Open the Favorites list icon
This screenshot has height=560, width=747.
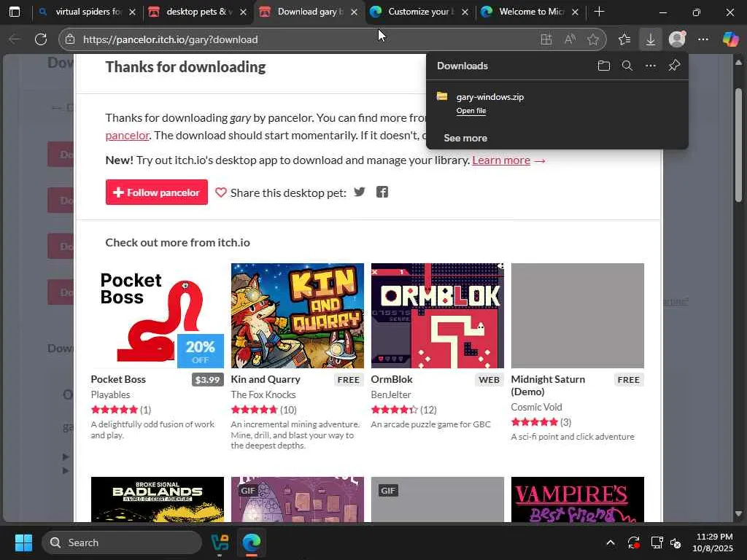coord(624,39)
